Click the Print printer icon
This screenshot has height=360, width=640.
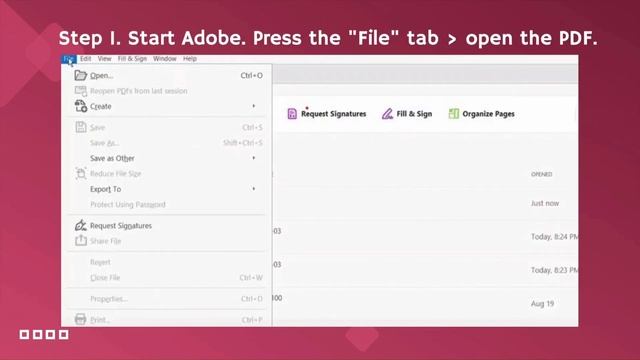(80, 319)
